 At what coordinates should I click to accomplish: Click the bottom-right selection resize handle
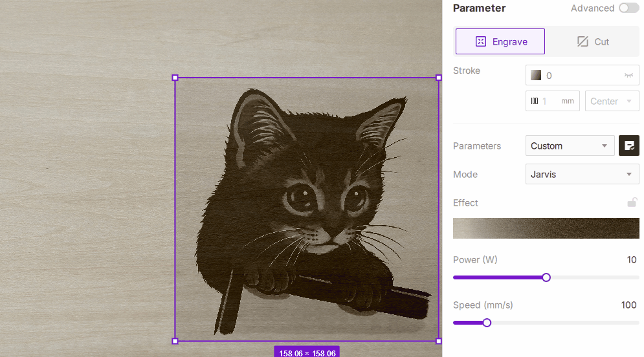click(x=439, y=341)
